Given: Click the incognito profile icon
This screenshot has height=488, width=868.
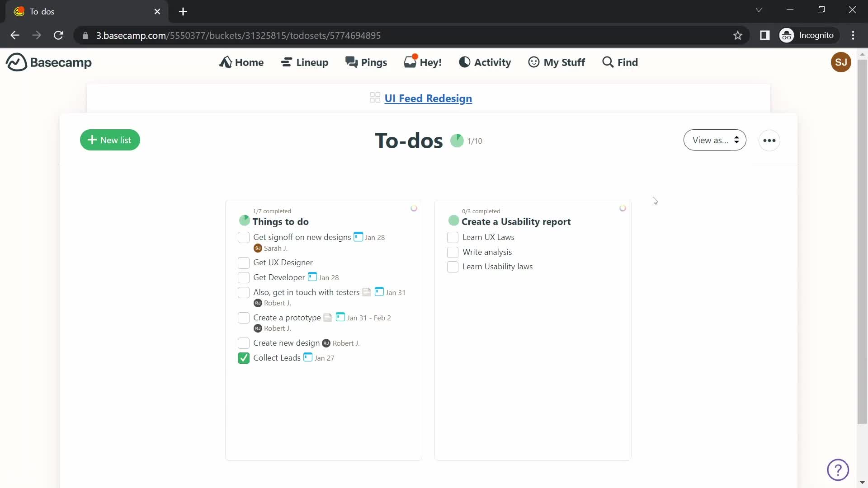Looking at the screenshot, I should click(787, 35).
